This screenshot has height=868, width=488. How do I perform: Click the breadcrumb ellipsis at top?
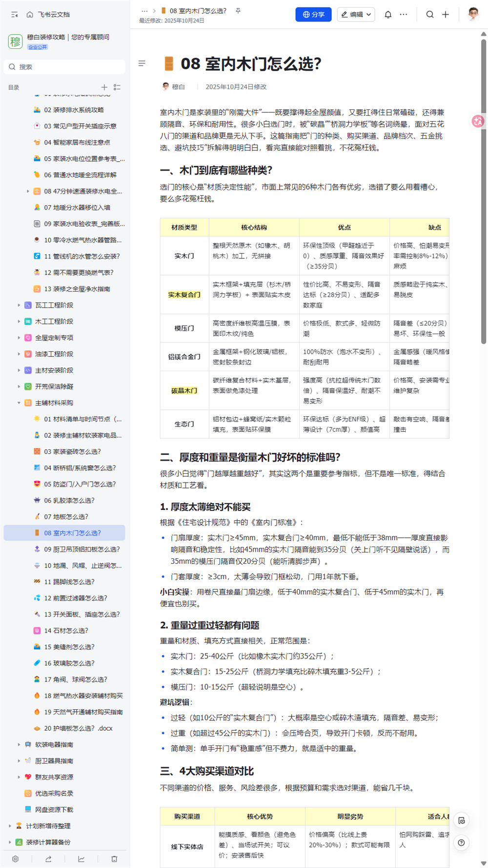(144, 11)
